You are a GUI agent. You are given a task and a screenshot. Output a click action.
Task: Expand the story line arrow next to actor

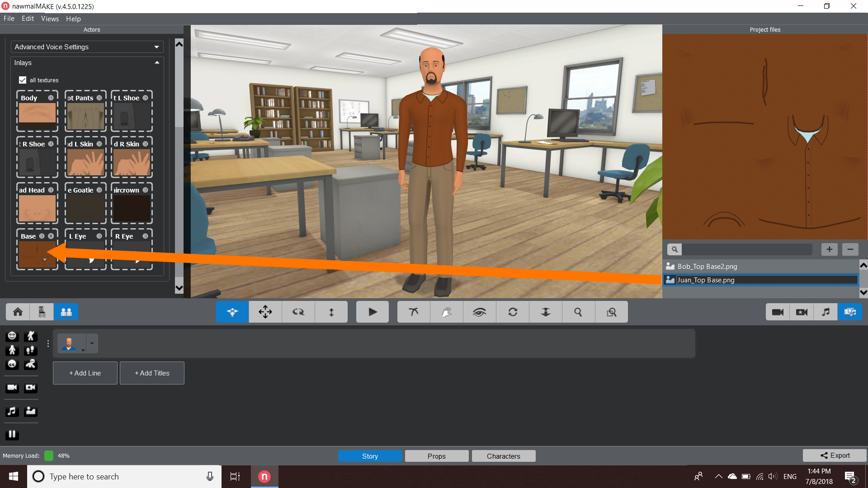pyautogui.click(x=92, y=343)
